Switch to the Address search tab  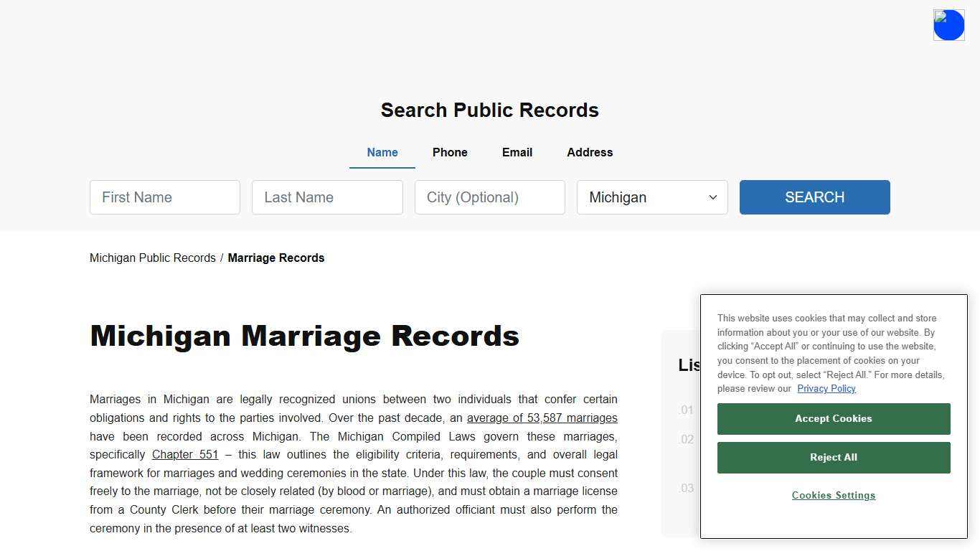[589, 152]
